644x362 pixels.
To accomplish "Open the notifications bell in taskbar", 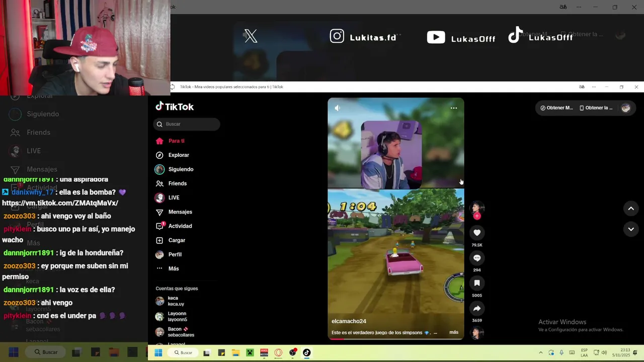I will (635, 353).
